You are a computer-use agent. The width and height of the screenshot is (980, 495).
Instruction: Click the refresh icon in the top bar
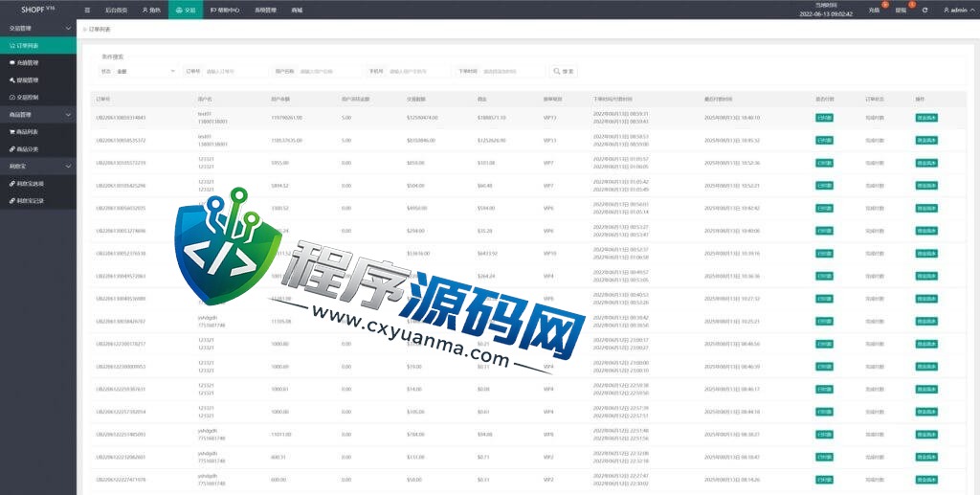point(925,11)
